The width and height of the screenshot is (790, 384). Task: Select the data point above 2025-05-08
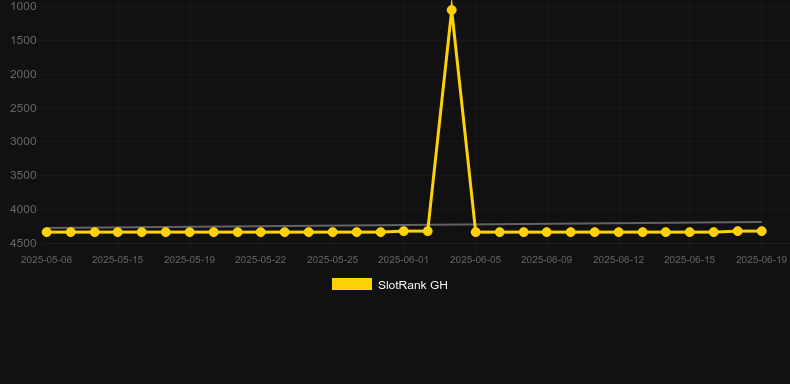[x=46, y=232]
